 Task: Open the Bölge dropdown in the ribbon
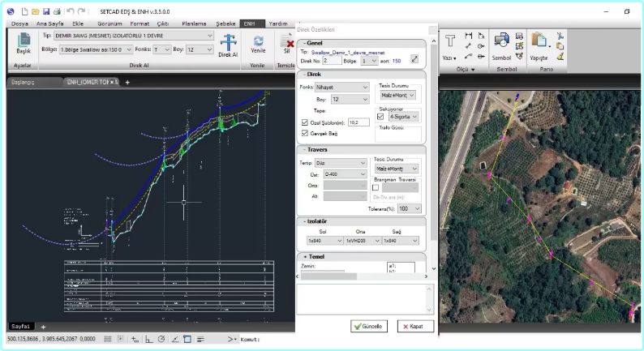96,49
